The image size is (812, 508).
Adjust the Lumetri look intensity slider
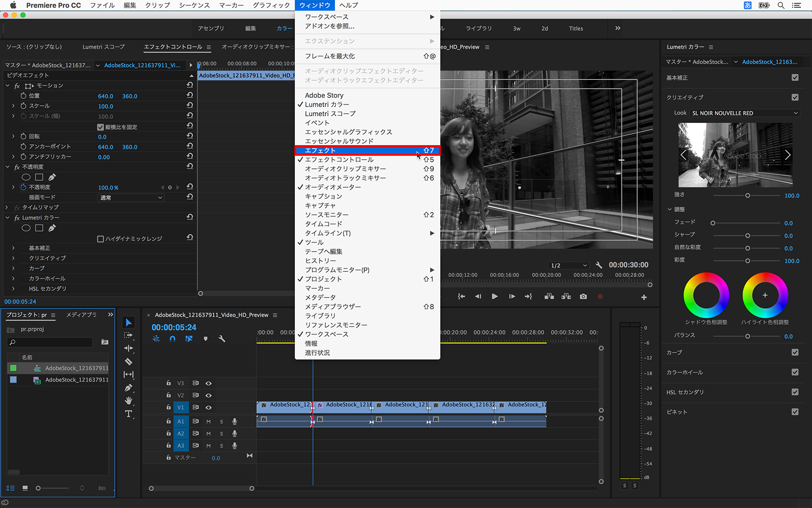tap(747, 195)
